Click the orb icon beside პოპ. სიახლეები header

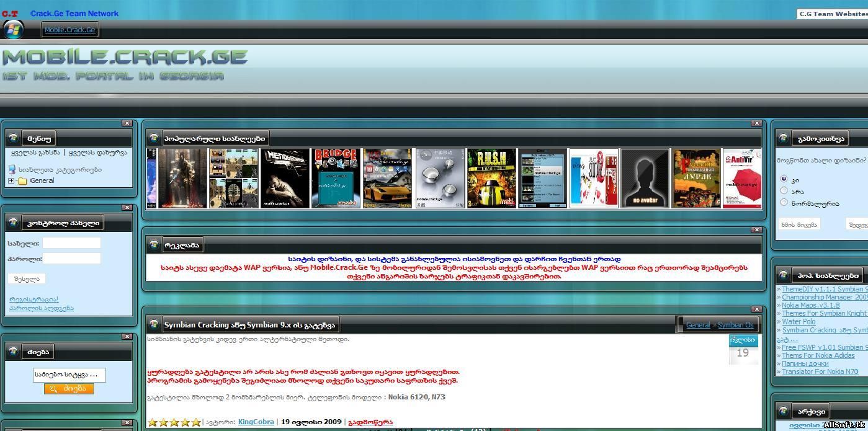point(784,275)
